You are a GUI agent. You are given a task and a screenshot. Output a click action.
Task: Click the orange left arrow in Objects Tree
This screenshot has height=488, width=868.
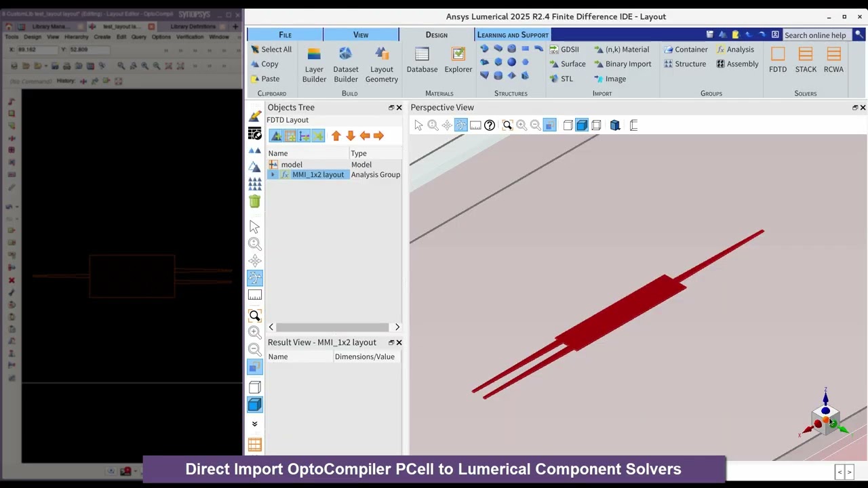tap(365, 136)
